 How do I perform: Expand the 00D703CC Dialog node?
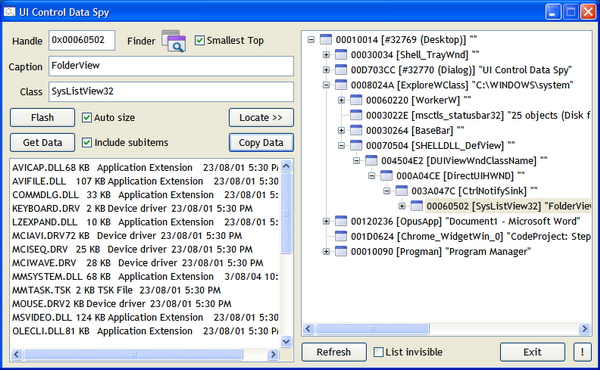(326, 70)
